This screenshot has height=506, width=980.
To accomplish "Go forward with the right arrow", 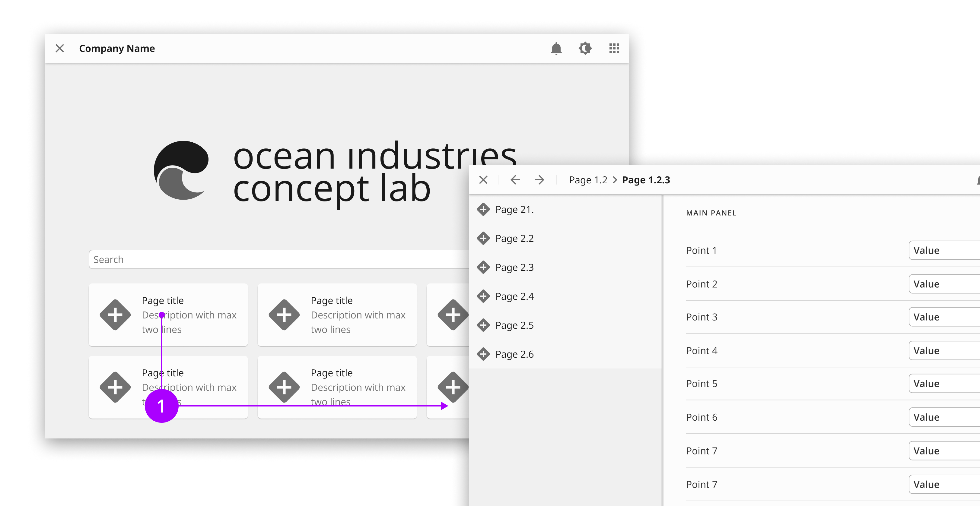I will [539, 179].
